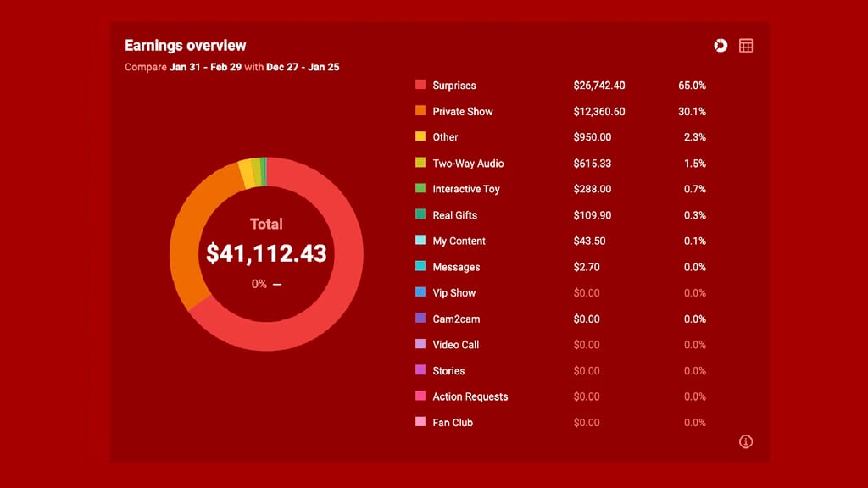Open the Dec 27 - Jan 25 comparison range
The image size is (868, 488).
click(x=303, y=67)
